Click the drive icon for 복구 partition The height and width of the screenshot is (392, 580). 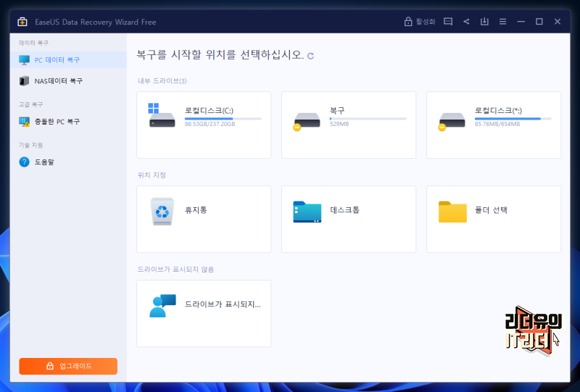coord(307,121)
